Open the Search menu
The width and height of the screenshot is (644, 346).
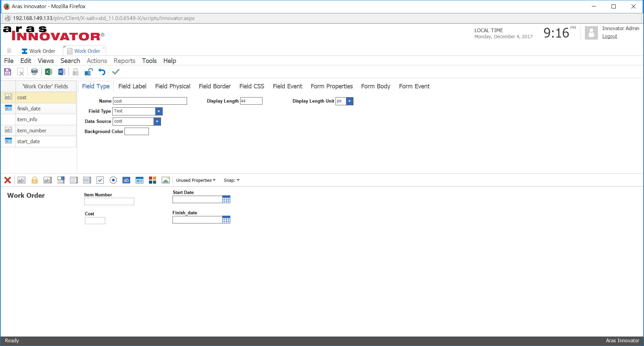click(70, 61)
